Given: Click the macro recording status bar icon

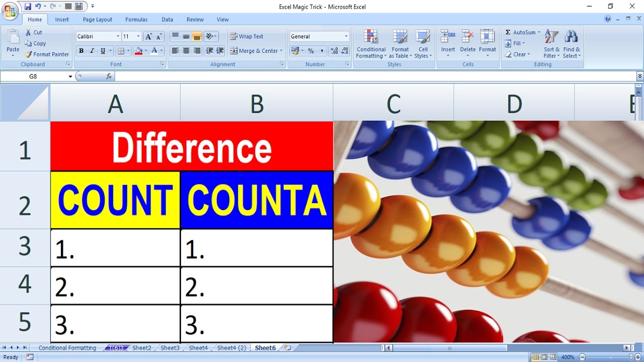Looking at the screenshot, I should [30, 357].
